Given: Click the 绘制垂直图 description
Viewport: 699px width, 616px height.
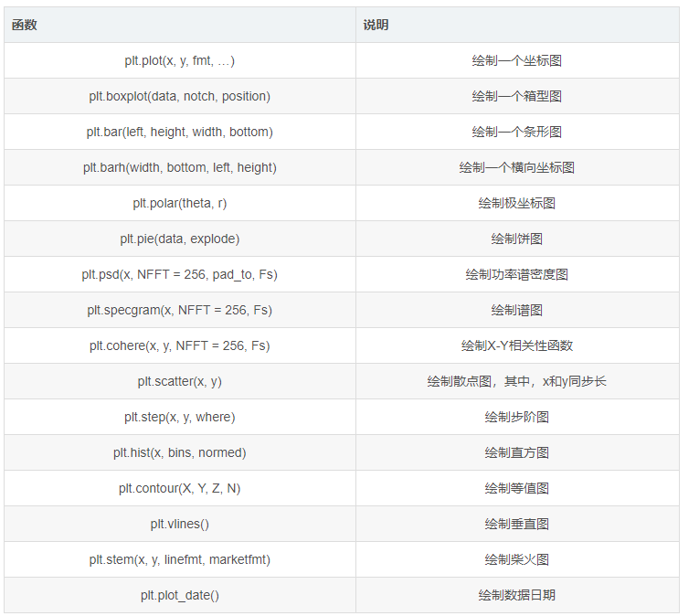Looking at the screenshot, I should (516, 524).
